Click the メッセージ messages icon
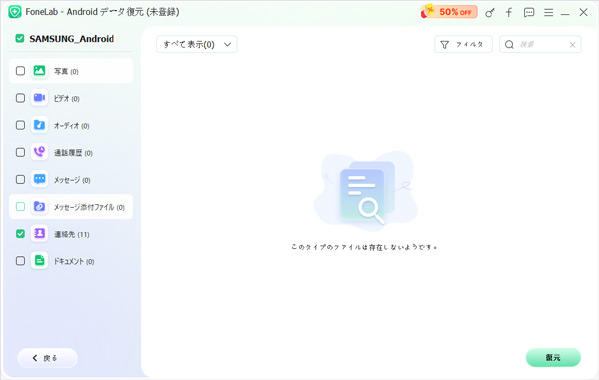Screen dimensions: 599x380 click(39, 179)
